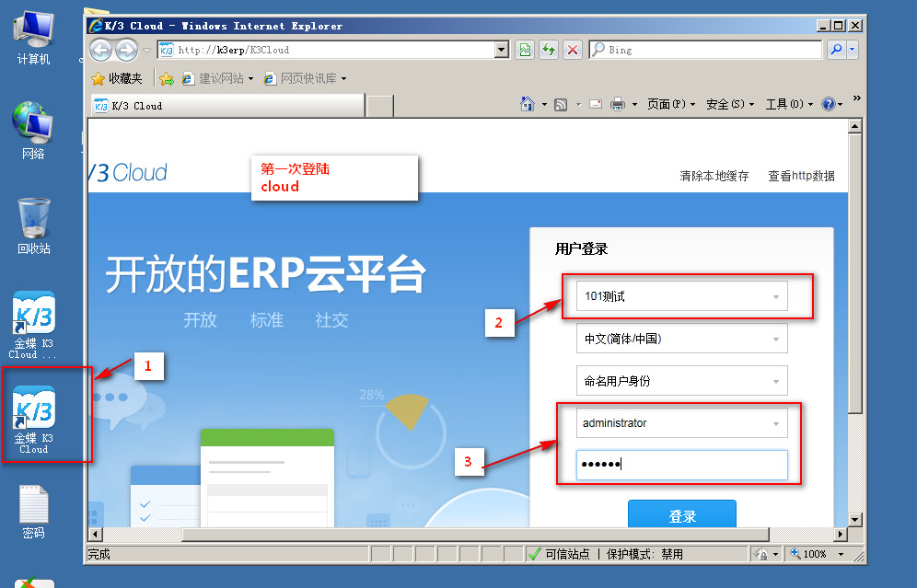917x588 pixels.
Task: Select 金蝶 K3 Cloud shortcut with trailing dots
Action: [33, 325]
